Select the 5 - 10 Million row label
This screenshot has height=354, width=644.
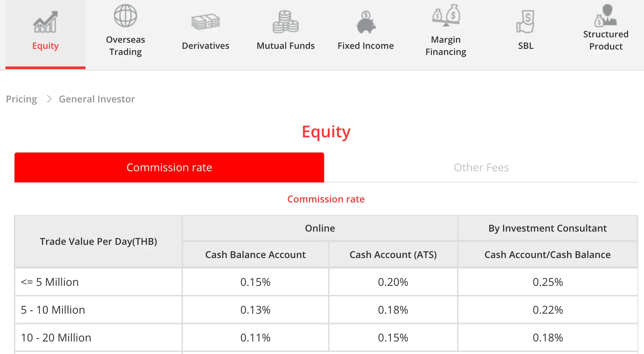pos(53,310)
